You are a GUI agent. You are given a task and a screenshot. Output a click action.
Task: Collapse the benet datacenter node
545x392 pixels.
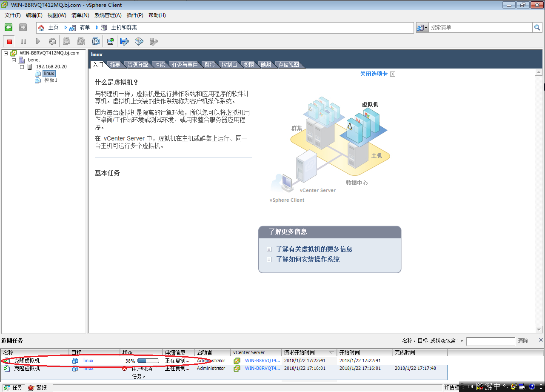pos(14,60)
